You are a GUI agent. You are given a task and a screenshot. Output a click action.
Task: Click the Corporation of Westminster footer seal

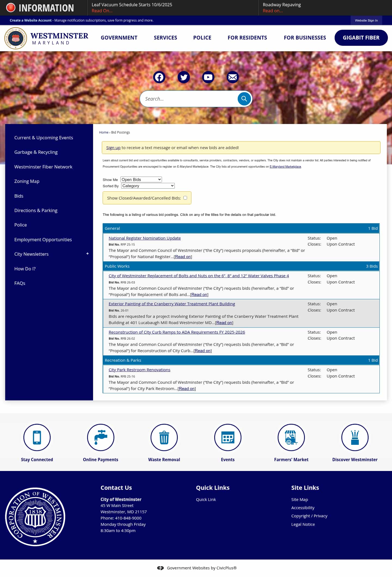[35, 517]
